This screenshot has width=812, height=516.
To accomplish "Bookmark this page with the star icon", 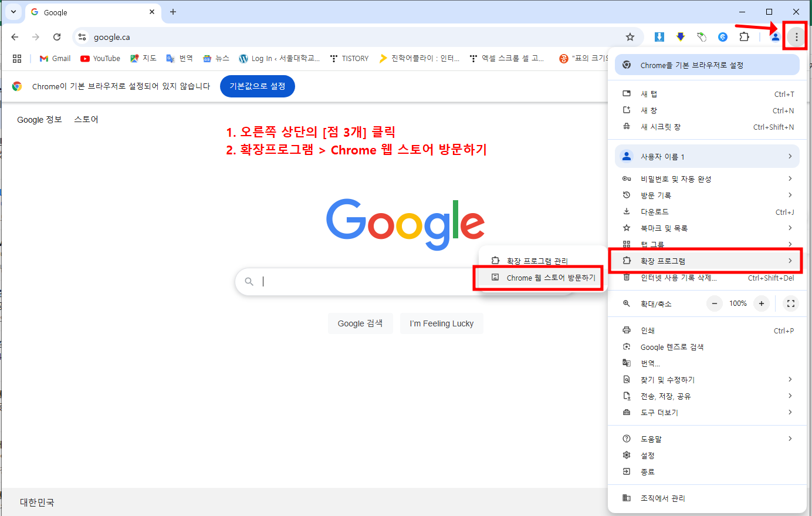I will click(630, 37).
